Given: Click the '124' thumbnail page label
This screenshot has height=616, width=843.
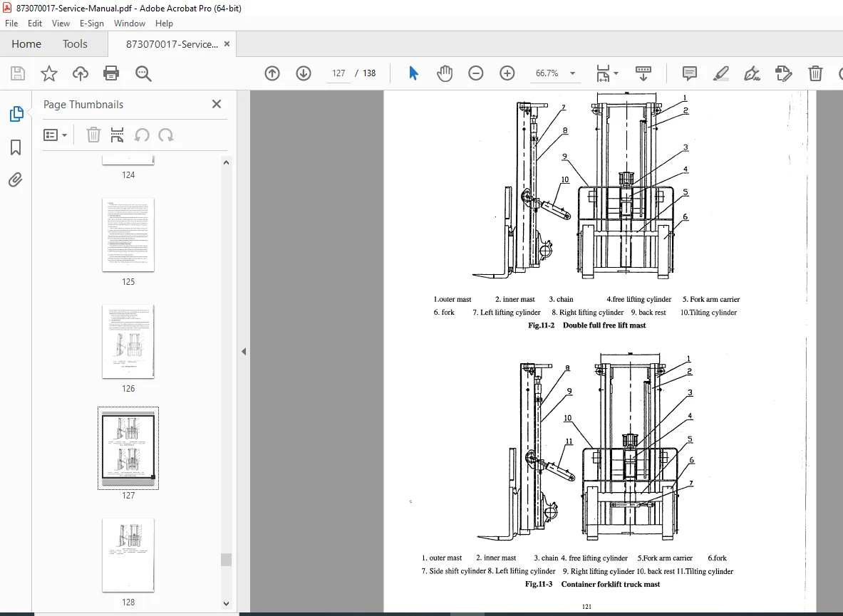Looking at the screenshot, I should coord(128,175).
